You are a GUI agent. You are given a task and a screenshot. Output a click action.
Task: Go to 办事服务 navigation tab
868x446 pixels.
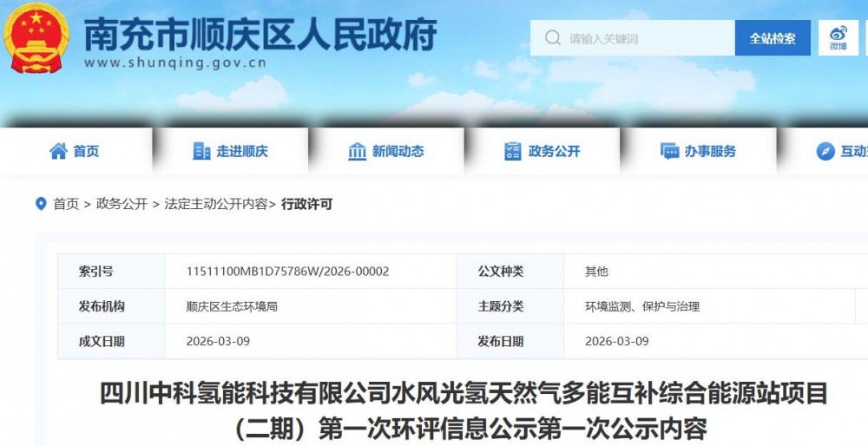709,151
